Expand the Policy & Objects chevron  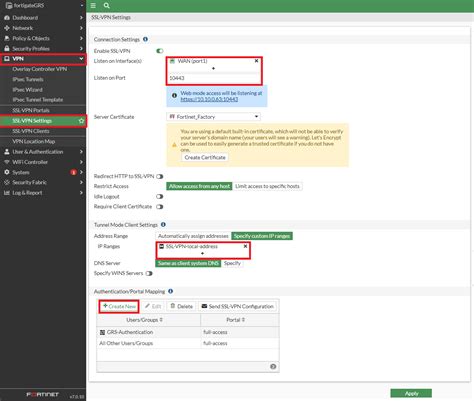(x=81, y=38)
